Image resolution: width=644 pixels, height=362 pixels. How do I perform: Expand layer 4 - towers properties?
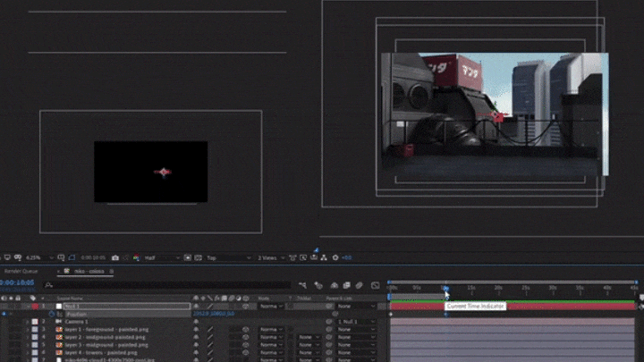pyautogui.click(x=28, y=353)
